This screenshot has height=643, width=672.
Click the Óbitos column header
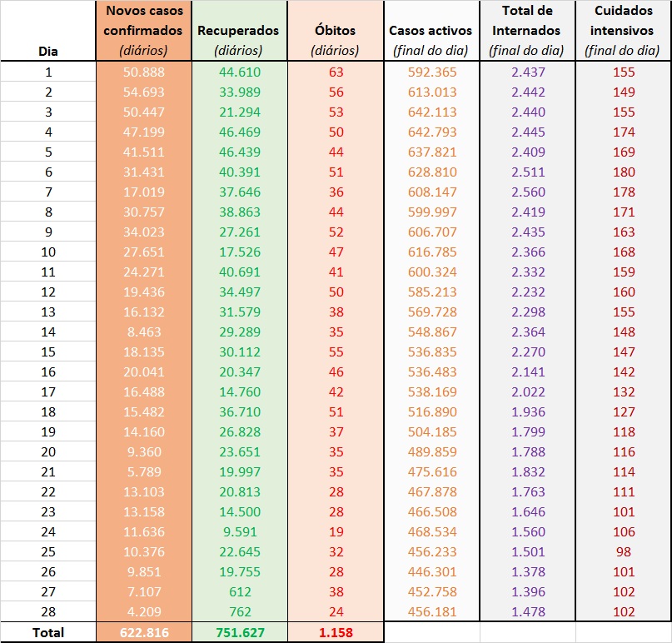click(335, 31)
